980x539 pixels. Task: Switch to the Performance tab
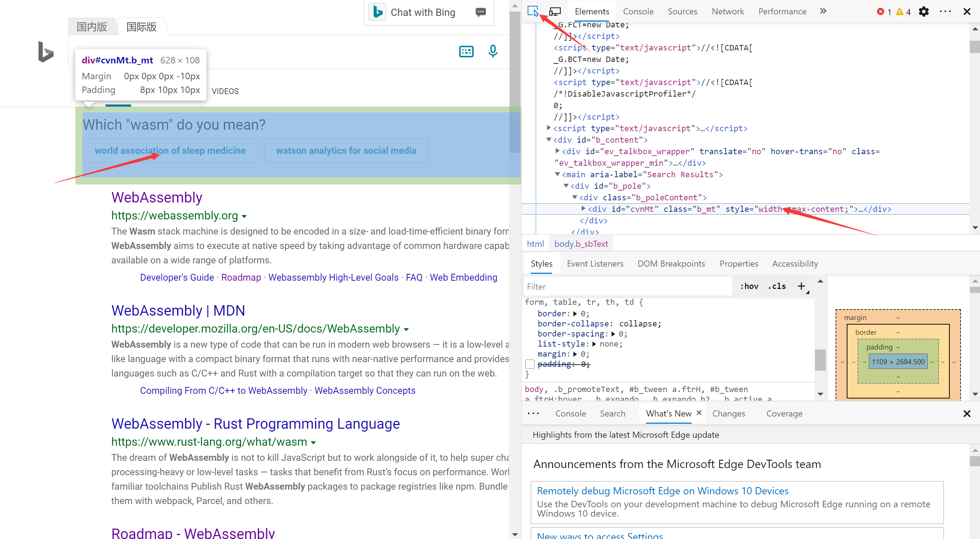click(x=782, y=12)
